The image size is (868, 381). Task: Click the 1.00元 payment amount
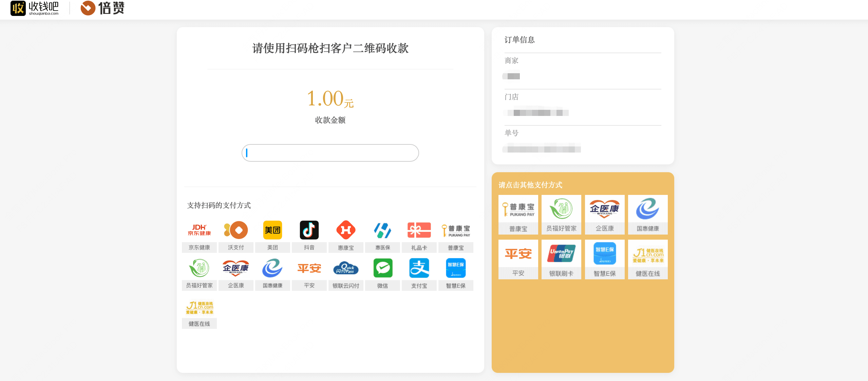pos(330,99)
